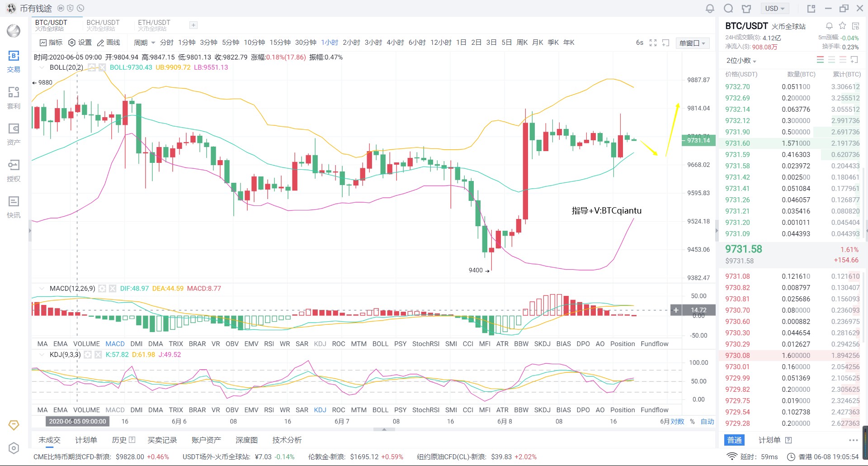This screenshot has height=466, width=868.
Task: Toggle 自动 auto scale
Action: coord(707,421)
